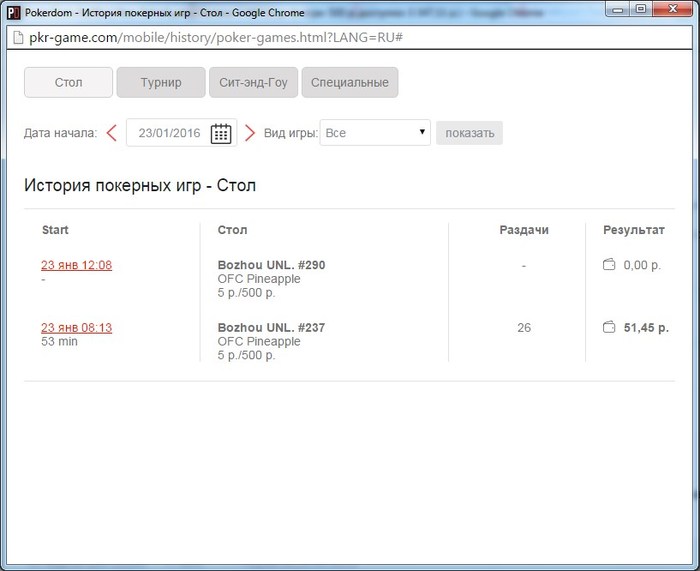
Task: Open the session link 23 янв 12:08
Action: click(x=76, y=265)
